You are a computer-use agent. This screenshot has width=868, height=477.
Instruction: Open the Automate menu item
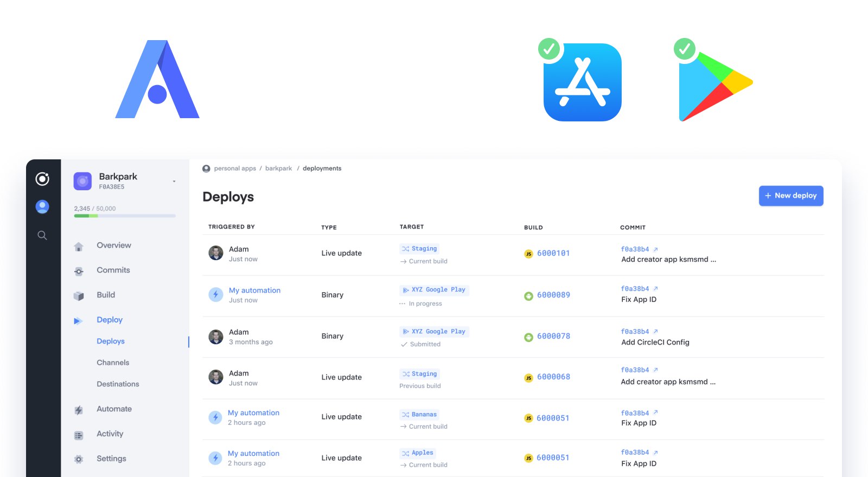pyautogui.click(x=114, y=409)
